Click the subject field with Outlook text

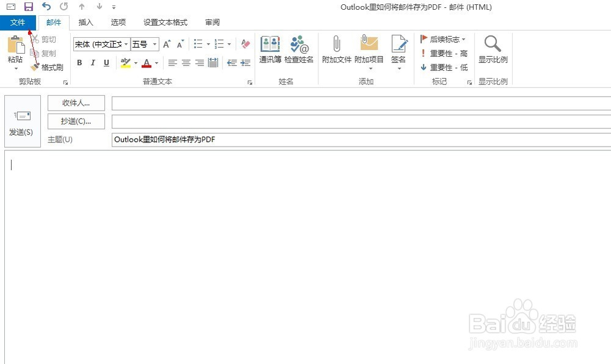click(x=361, y=139)
